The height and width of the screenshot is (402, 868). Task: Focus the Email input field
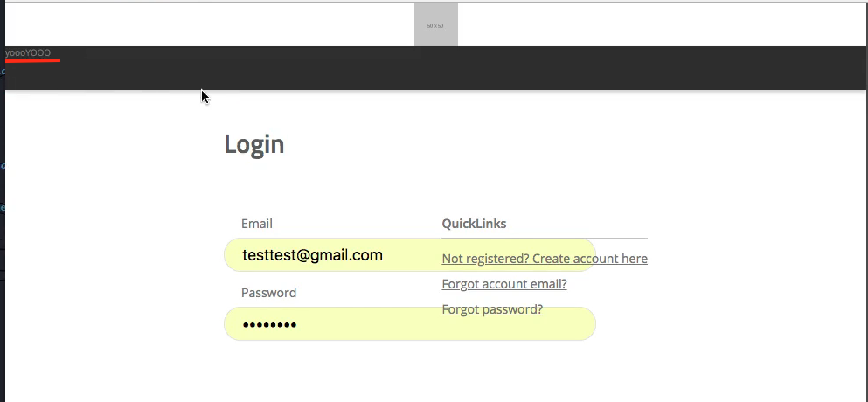(x=410, y=254)
